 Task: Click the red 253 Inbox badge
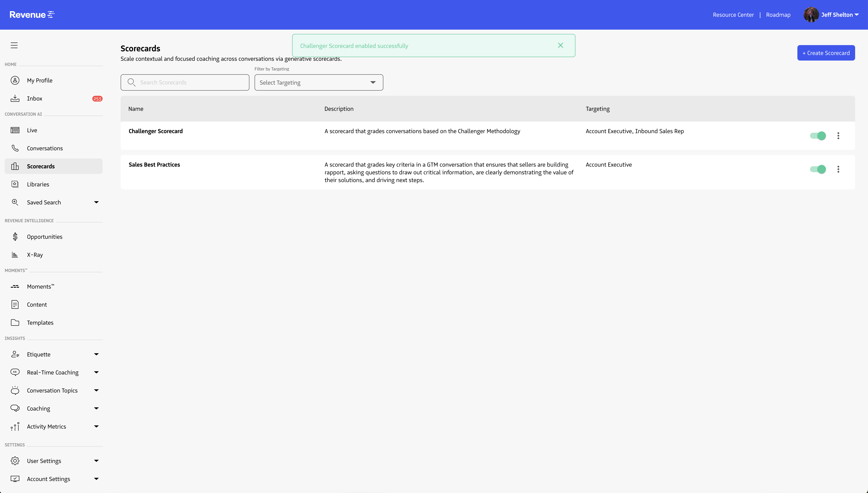tap(97, 99)
